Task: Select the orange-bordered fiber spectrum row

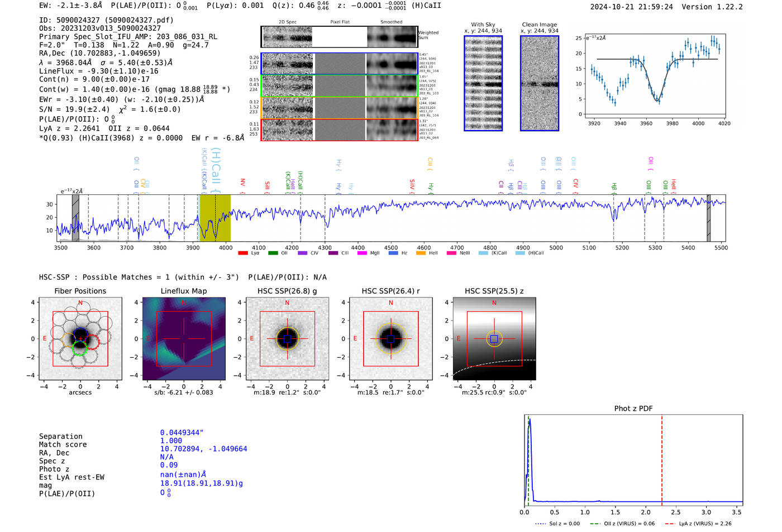Action: [340, 108]
